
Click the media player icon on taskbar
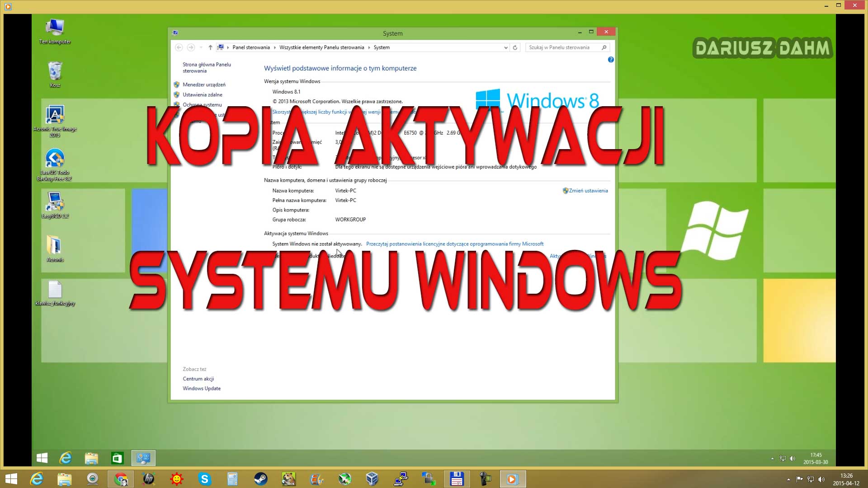[x=513, y=479]
